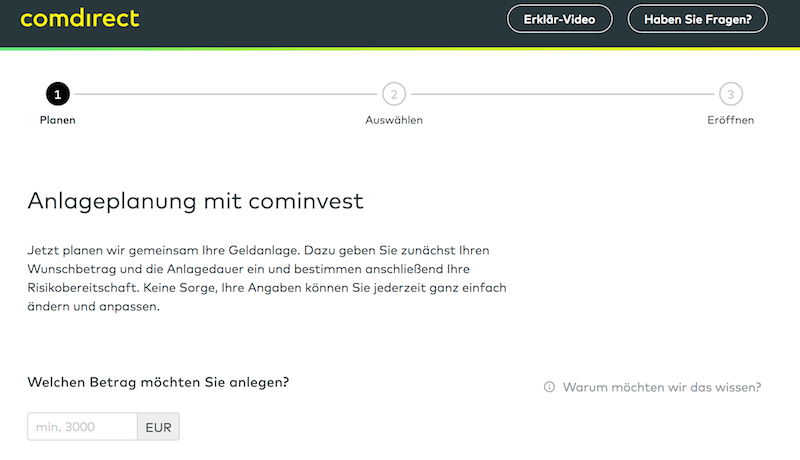The width and height of the screenshot is (800, 460).
Task: Open the Erklär-Video button
Action: [560, 19]
